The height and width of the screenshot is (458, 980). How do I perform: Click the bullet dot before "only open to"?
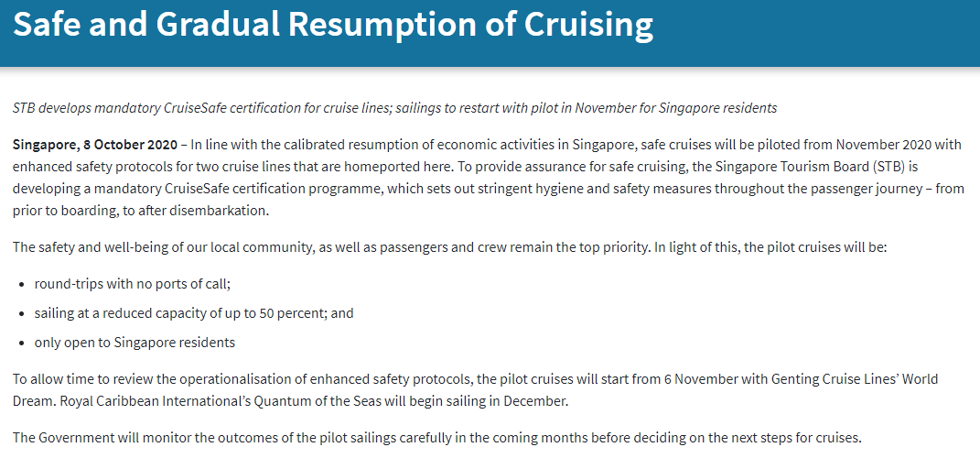(21, 343)
